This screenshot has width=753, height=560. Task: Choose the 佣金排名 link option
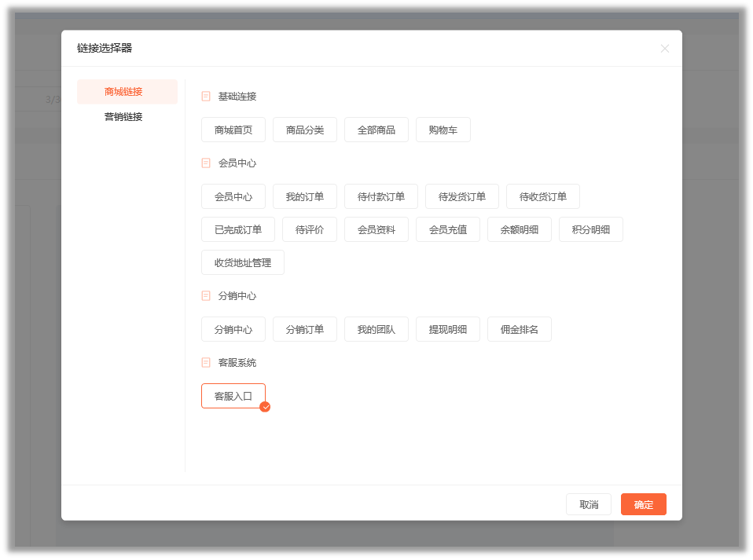click(x=520, y=329)
